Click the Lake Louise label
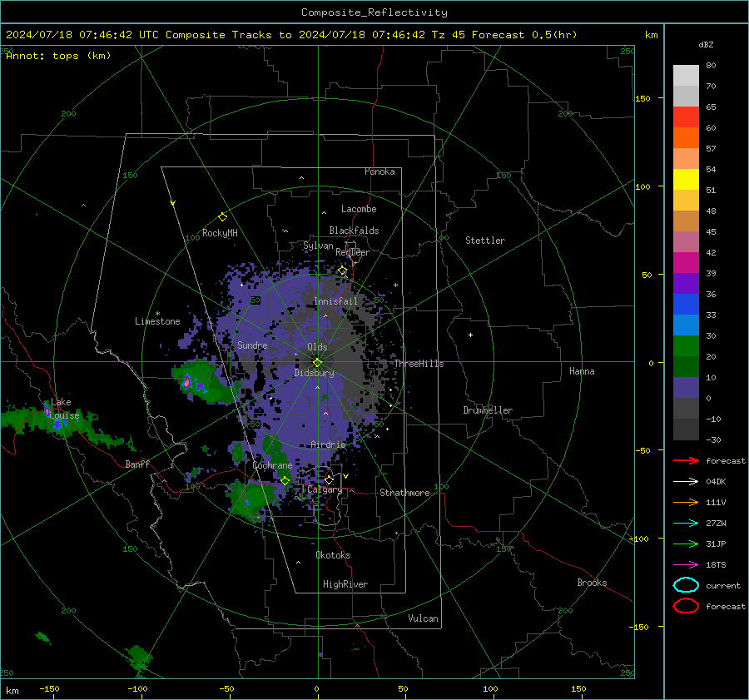The width and height of the screenshot is (749, 700). (x=65, y=409)
